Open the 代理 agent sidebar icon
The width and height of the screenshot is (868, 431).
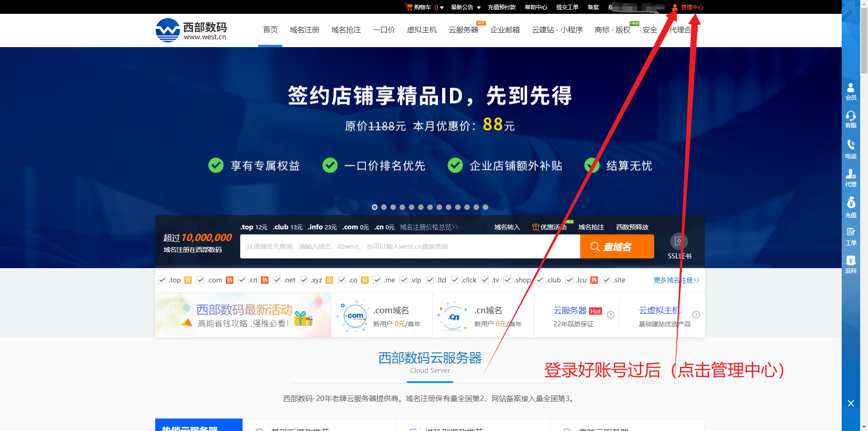(851, 178)
